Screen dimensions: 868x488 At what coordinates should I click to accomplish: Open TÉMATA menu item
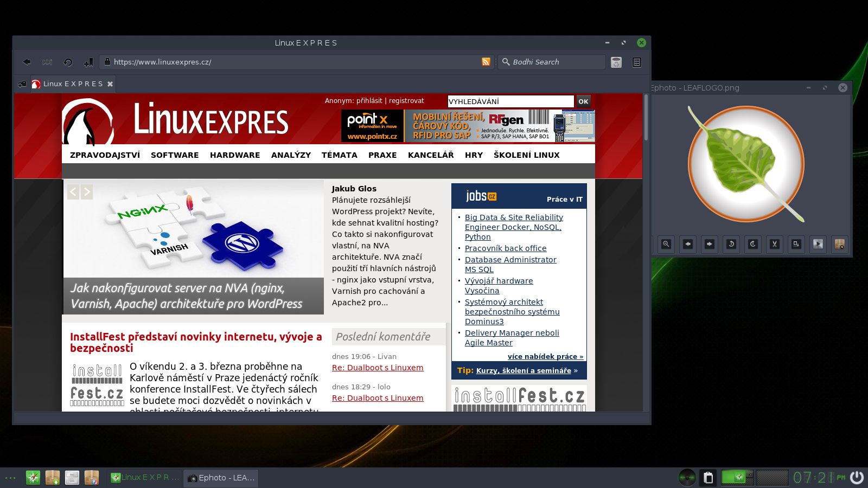(x=339, y=155)
